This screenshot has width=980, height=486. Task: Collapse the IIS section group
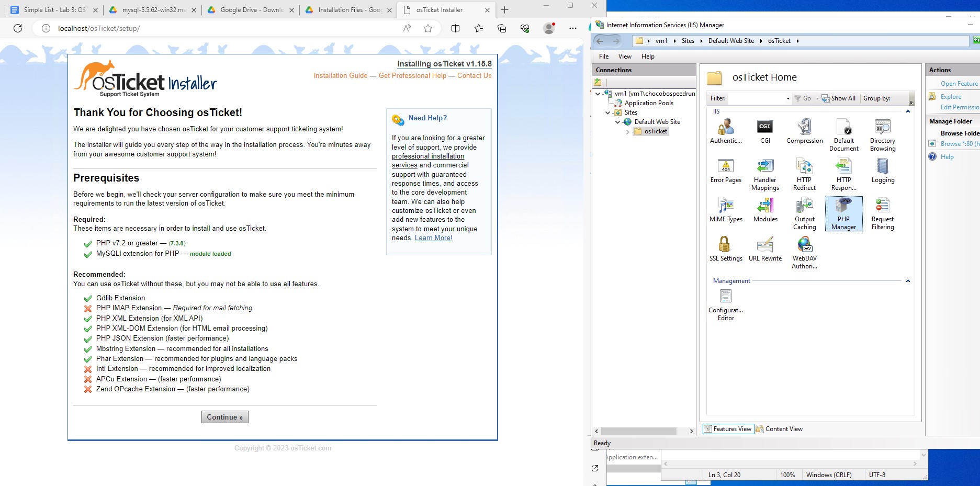pyautogui.click(x=908, y=111)
